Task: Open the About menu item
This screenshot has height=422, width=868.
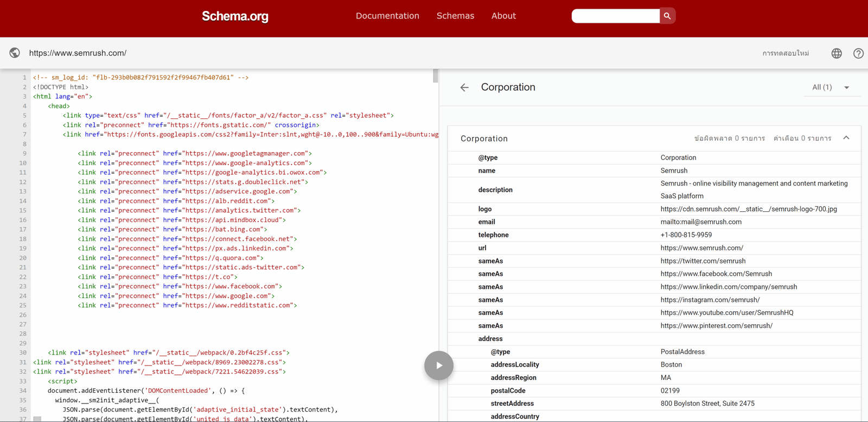Action: [503, 16]
